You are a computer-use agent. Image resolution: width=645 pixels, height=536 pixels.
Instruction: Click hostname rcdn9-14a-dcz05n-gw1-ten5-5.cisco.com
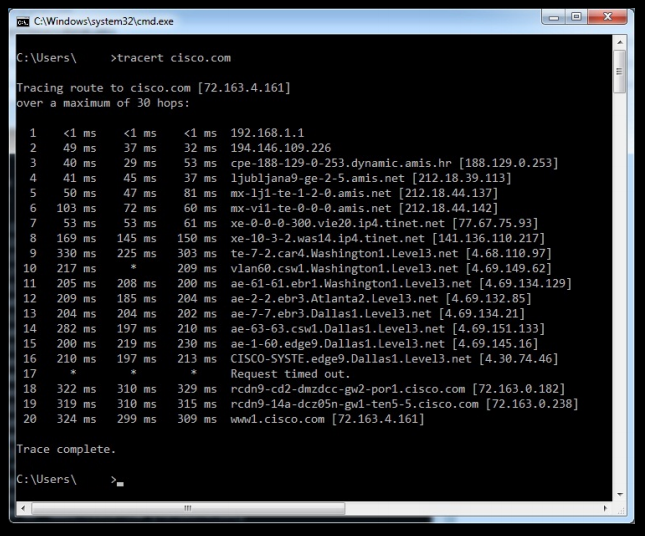pyautogui.click(x=354, y=404)
